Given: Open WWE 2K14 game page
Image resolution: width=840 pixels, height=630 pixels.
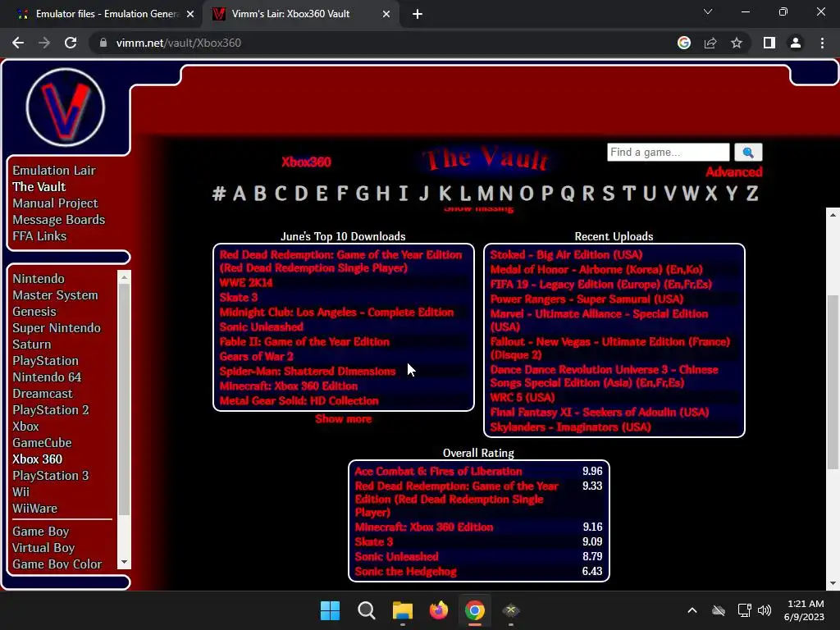Looking at the screenshot, I should click(x=246, y=282).
